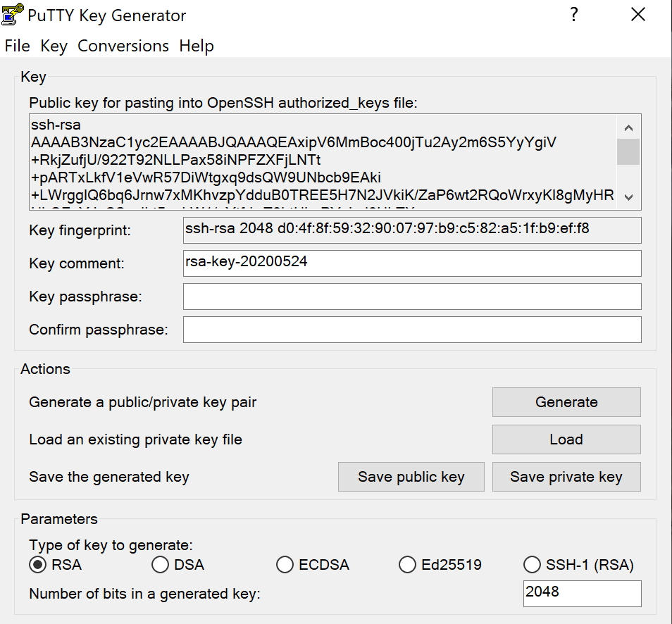
Task: Click Save private key
Action: (566, 477)
